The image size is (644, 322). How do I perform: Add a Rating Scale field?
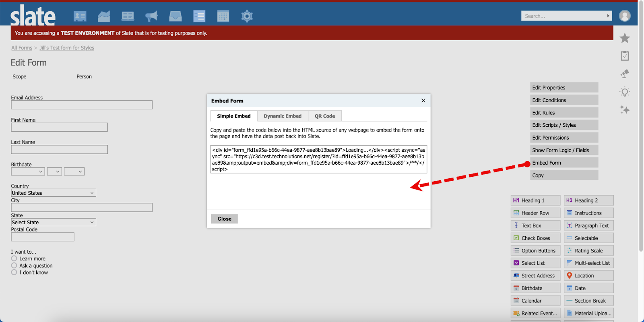click(588, 250)
